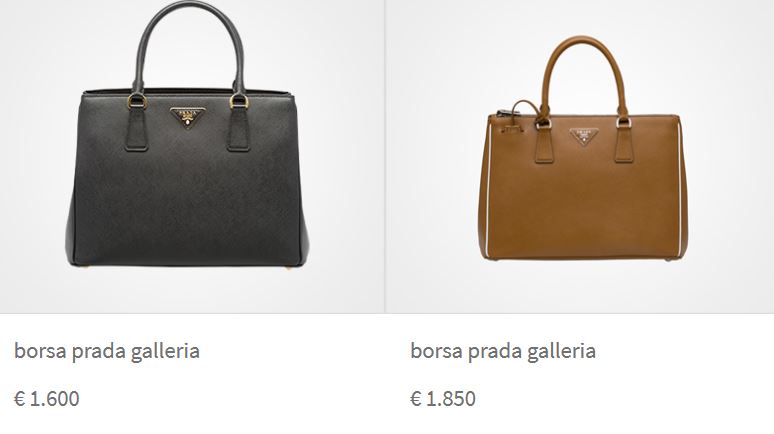Click the left silver buckle on brown bag

[544, 123]
